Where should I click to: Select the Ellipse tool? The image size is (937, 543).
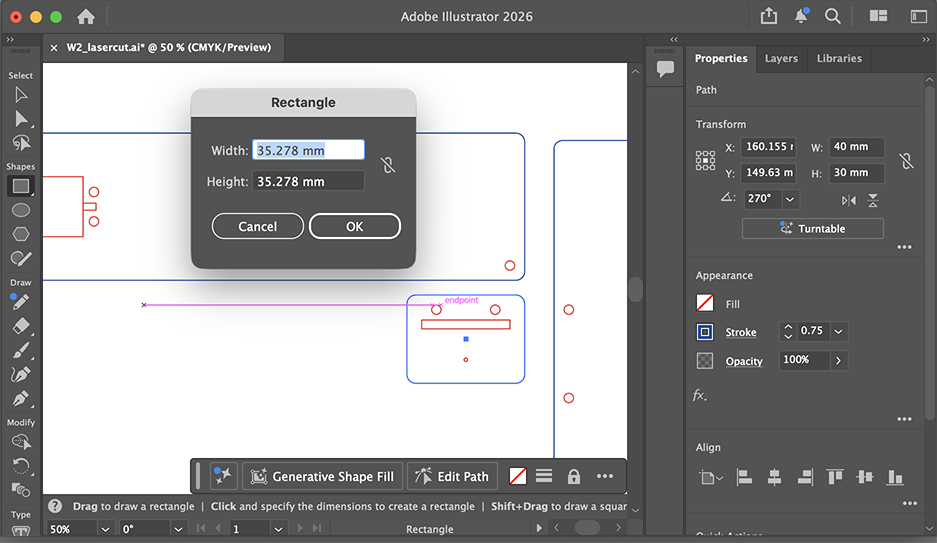[20, 210]
